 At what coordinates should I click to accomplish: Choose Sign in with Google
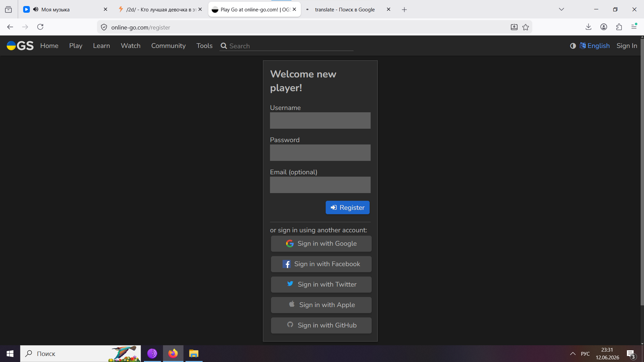pos(321,244)
